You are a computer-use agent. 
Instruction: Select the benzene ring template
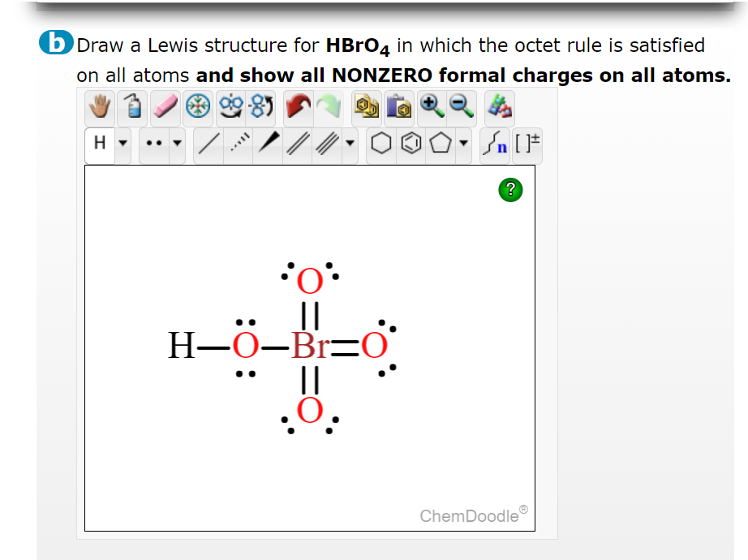click(x=411, y=141)
